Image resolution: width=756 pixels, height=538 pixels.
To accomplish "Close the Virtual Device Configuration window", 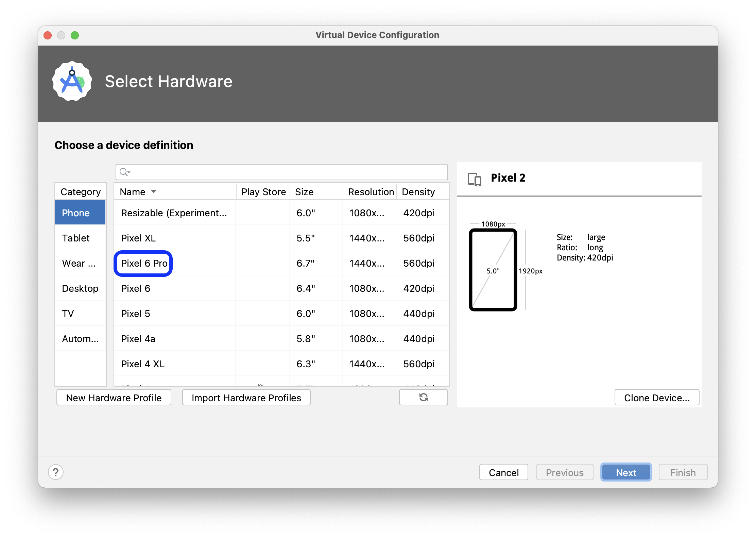I will pyautogui.click(x=48, y=35).
